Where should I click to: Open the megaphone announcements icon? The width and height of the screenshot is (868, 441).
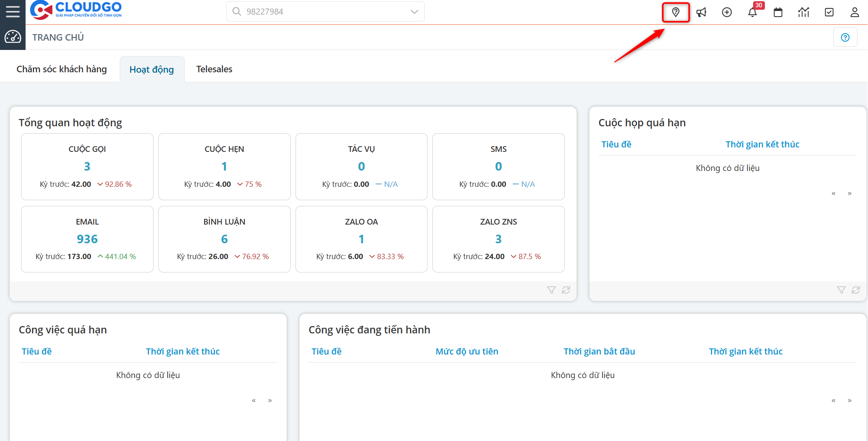(x=701, y=12)
